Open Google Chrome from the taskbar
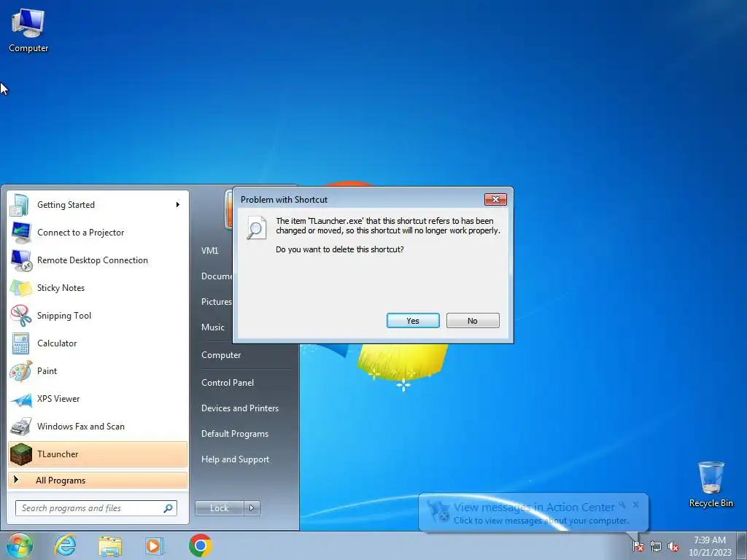The image size is (747, 560). 200,545
